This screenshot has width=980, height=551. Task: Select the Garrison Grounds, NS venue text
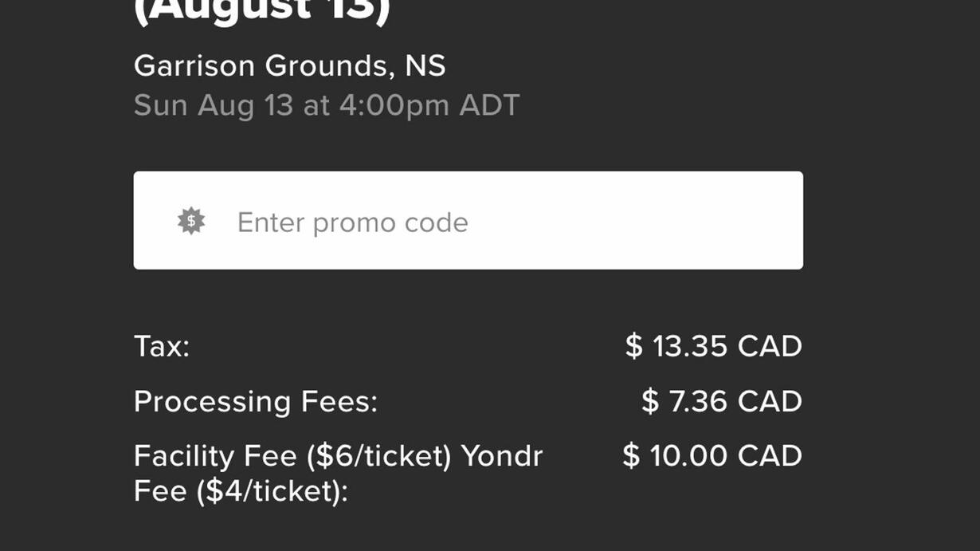click(x=290, y=65)
